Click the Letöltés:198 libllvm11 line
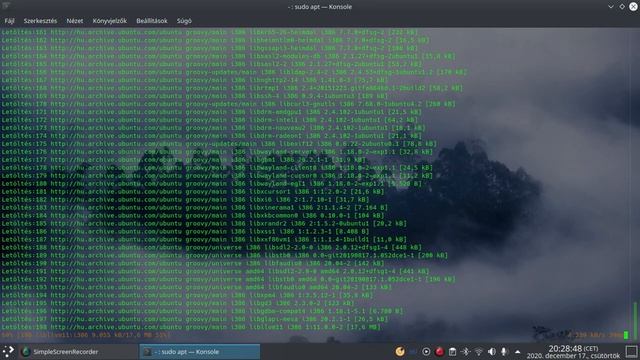The width and height of the screenshot is (640, 360). click(191, 327)
